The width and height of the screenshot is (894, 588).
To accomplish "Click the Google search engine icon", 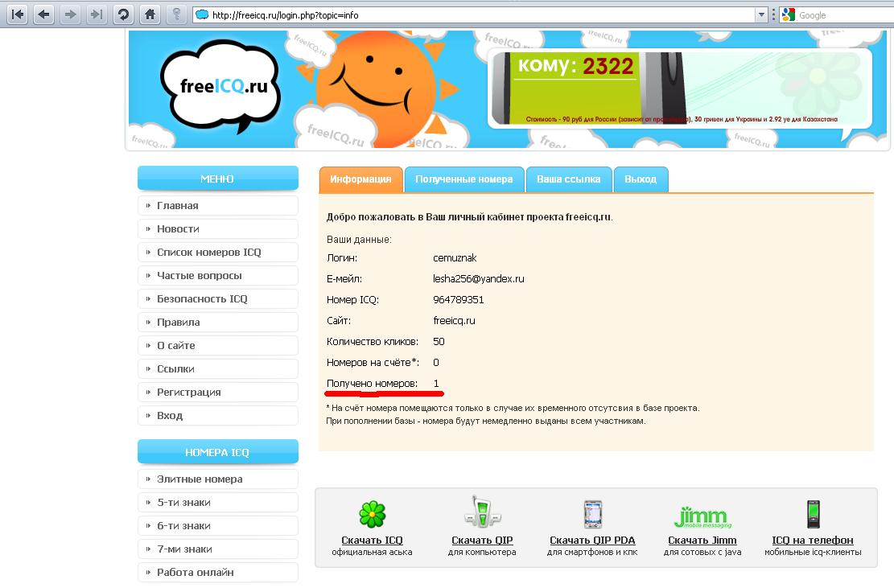I will coord(788,15).
